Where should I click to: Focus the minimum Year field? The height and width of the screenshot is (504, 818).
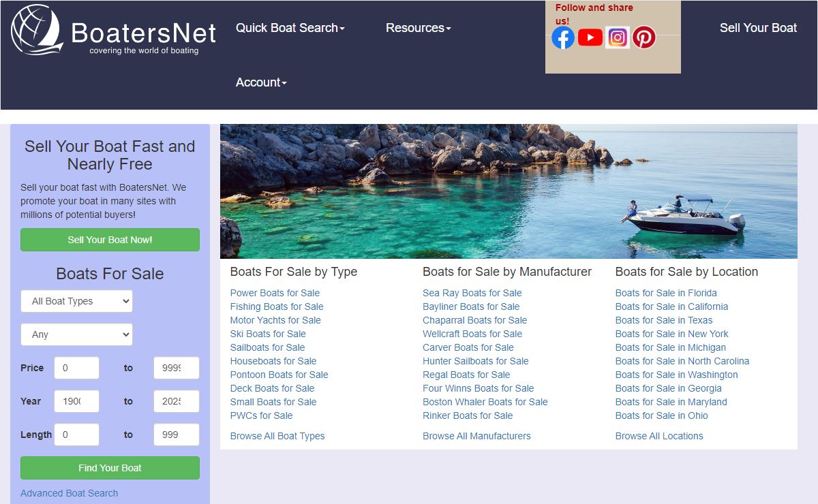pos(76,401)
